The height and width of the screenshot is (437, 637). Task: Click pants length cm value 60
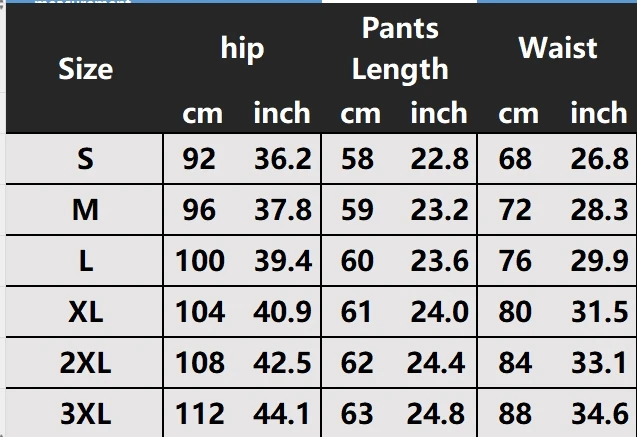tap(357, 261)
